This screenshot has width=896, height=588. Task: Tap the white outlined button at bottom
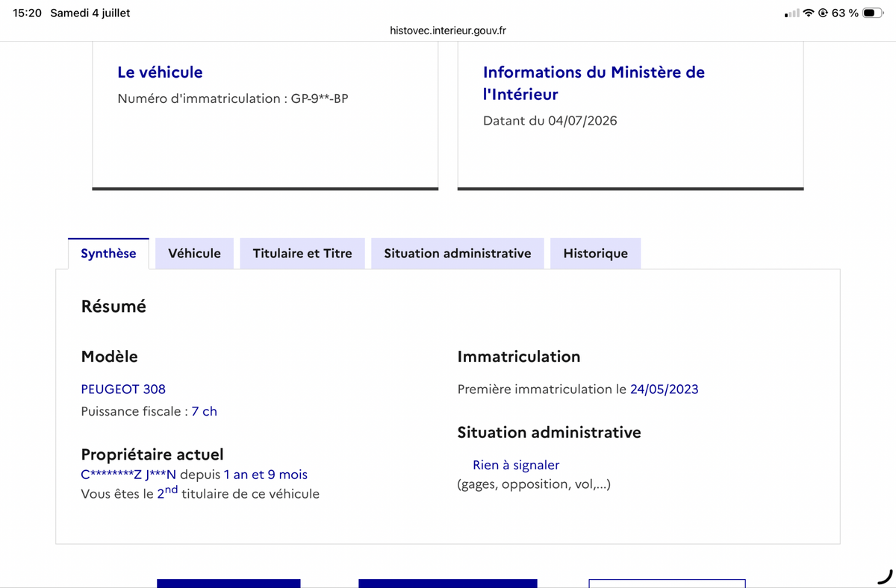[667, 584]
